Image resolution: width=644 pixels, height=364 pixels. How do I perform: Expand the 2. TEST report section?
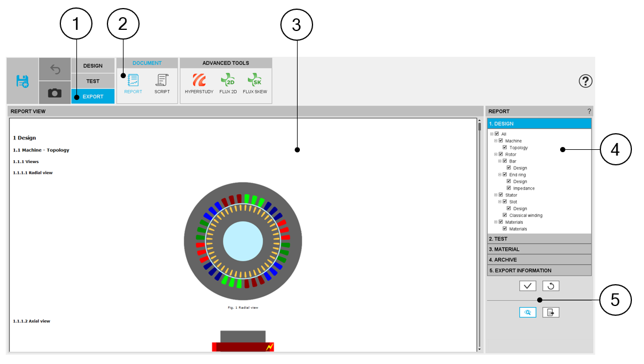(539, 239)
